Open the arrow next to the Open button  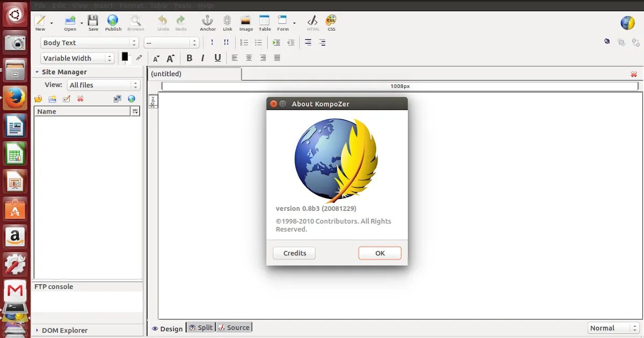click(82, 23)
